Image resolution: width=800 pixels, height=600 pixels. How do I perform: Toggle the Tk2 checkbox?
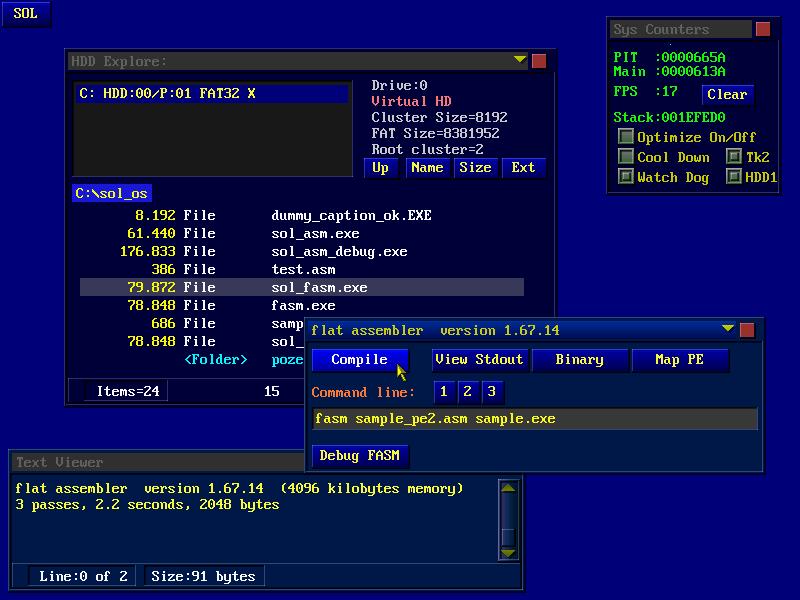click(734, 156)
